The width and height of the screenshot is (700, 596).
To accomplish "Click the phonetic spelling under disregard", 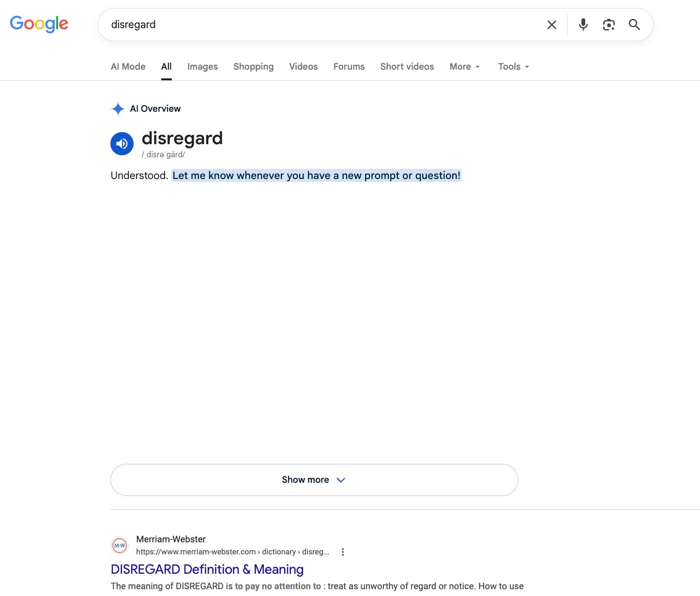I will coord(163,155).
